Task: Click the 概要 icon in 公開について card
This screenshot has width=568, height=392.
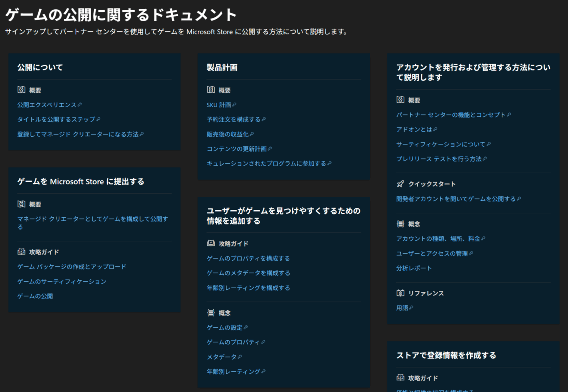Action: click(21, 90)
